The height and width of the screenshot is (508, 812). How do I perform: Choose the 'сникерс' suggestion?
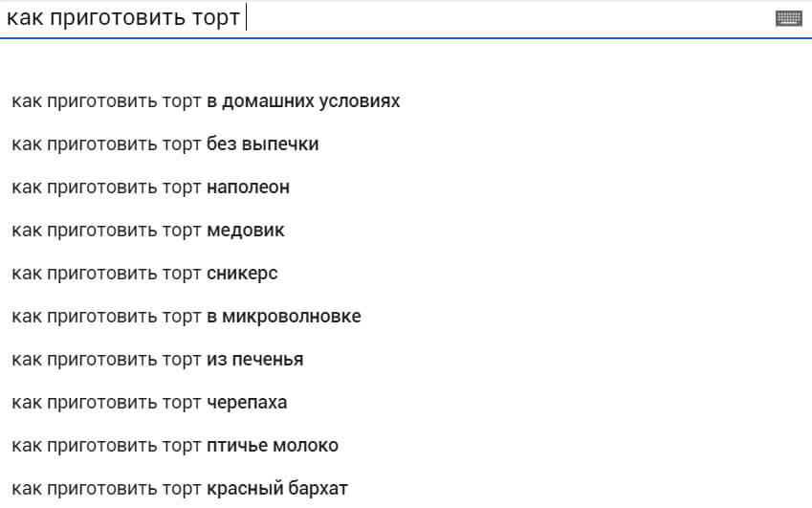click(x=144, y=274)
